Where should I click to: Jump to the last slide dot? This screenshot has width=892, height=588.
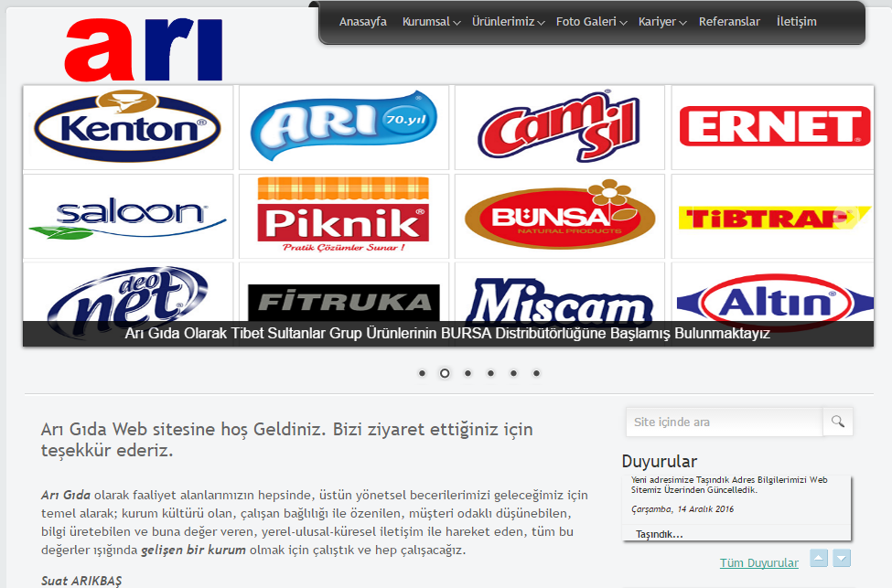[536, 373]
